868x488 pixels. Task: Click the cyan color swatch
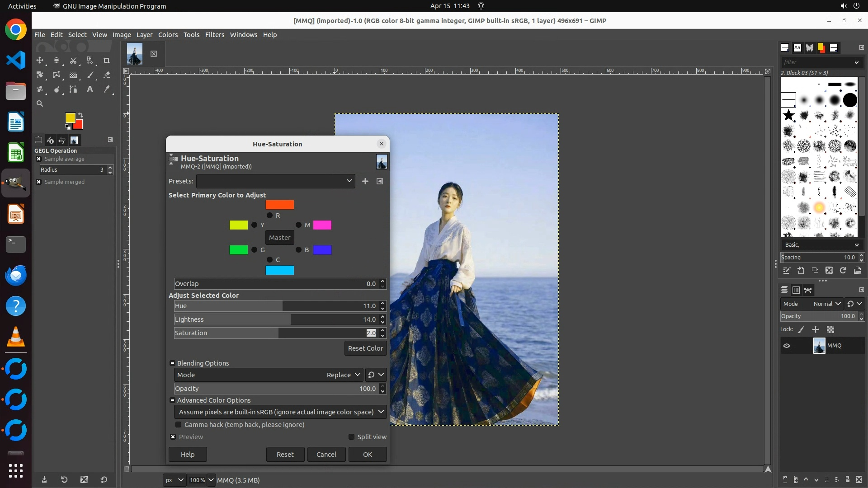[279, 270]
